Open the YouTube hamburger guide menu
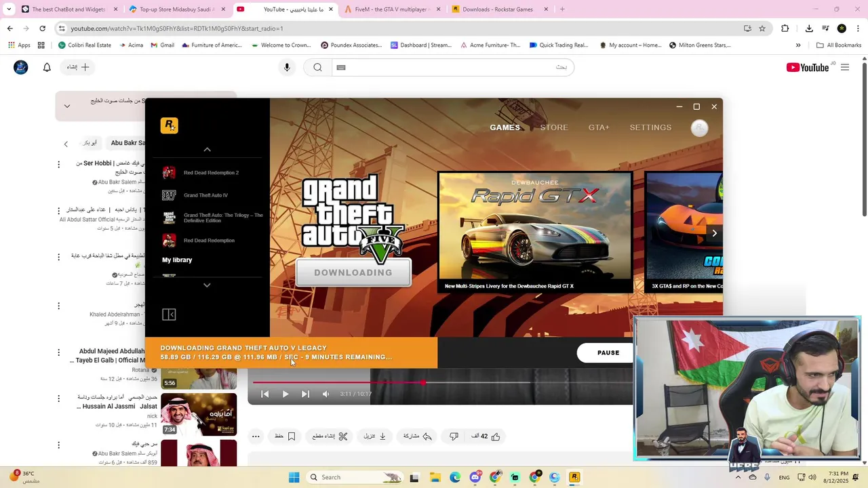 pyautogui.click(x=845, y=67)
